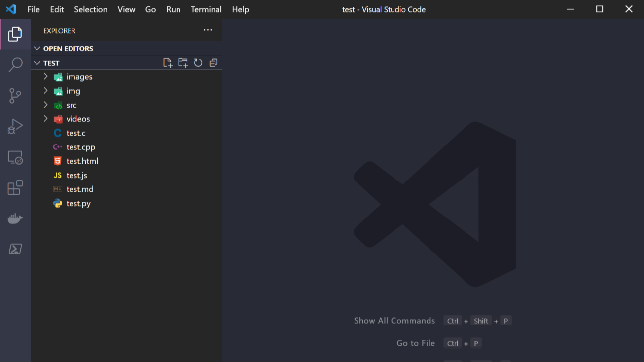This screenshot has height=362, width=644.
Task: Click the C++ icon of test.cpp
Action: (x=58, y=147)
